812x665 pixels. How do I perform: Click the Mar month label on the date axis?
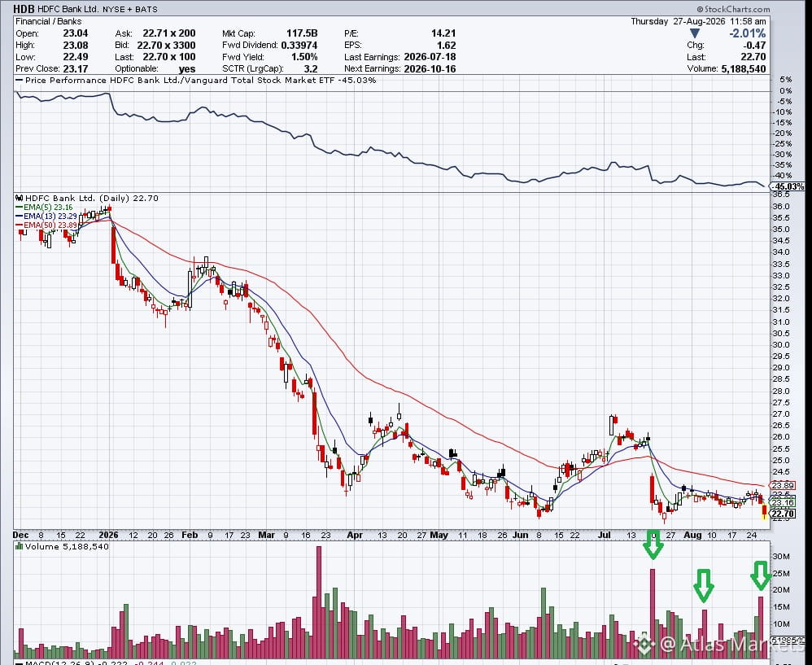pyautogui.click(x=266, y=535)
